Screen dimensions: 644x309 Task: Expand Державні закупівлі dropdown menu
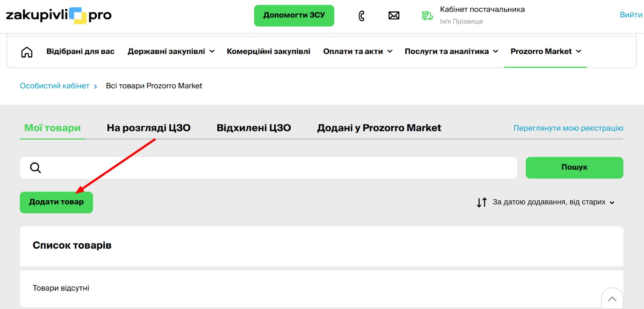(171, 51)
